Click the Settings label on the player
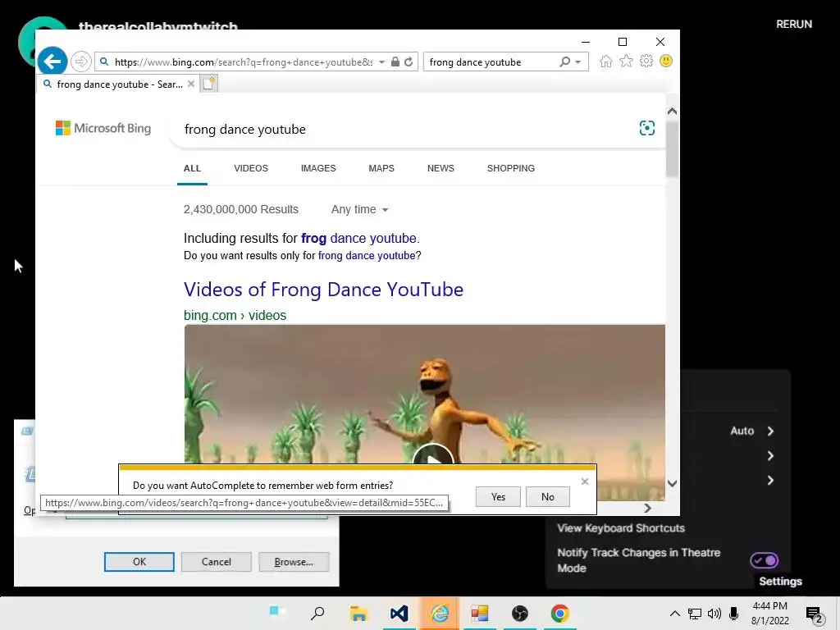The width and height of the screenshot is (840, 630). pos(780,582)
